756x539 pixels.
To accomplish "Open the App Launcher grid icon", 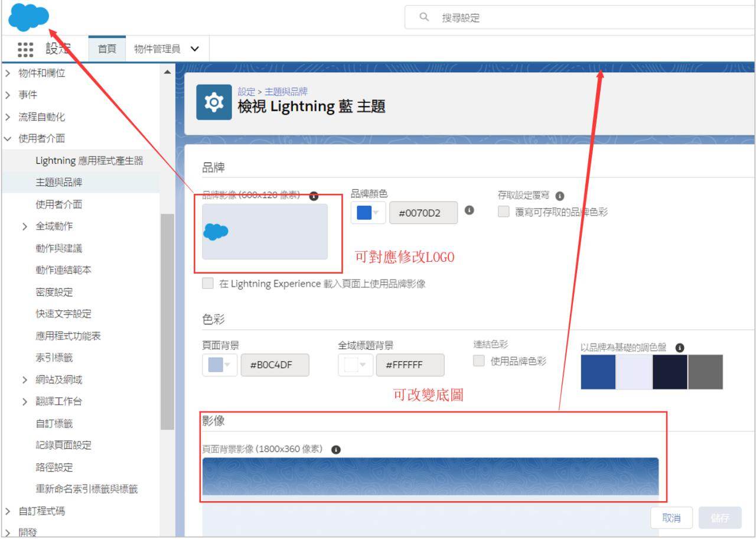I will (x=25, y=49).
